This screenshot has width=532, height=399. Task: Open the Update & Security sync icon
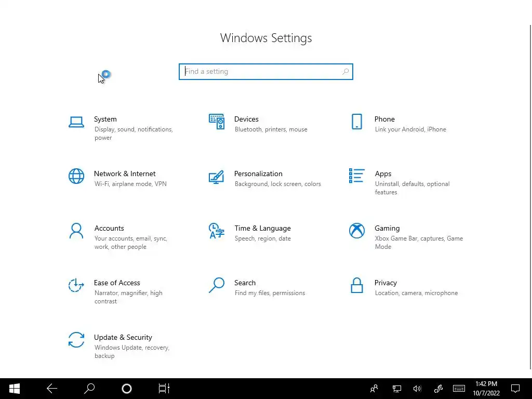point(76,340)
